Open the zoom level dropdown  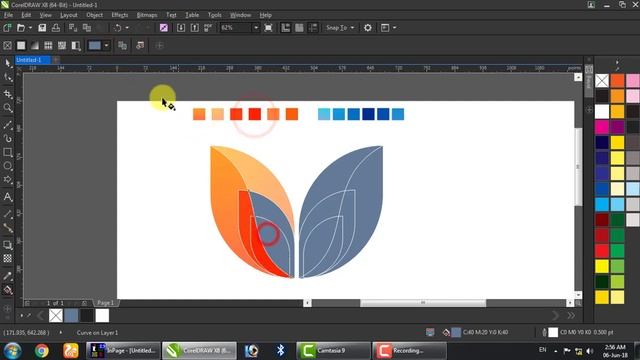click(x=256, y=28)
